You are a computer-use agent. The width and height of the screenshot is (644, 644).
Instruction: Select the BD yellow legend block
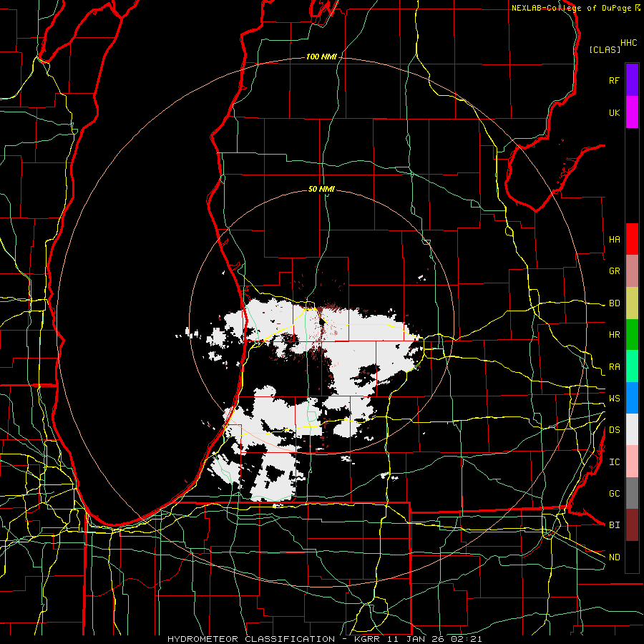[632, 303]
